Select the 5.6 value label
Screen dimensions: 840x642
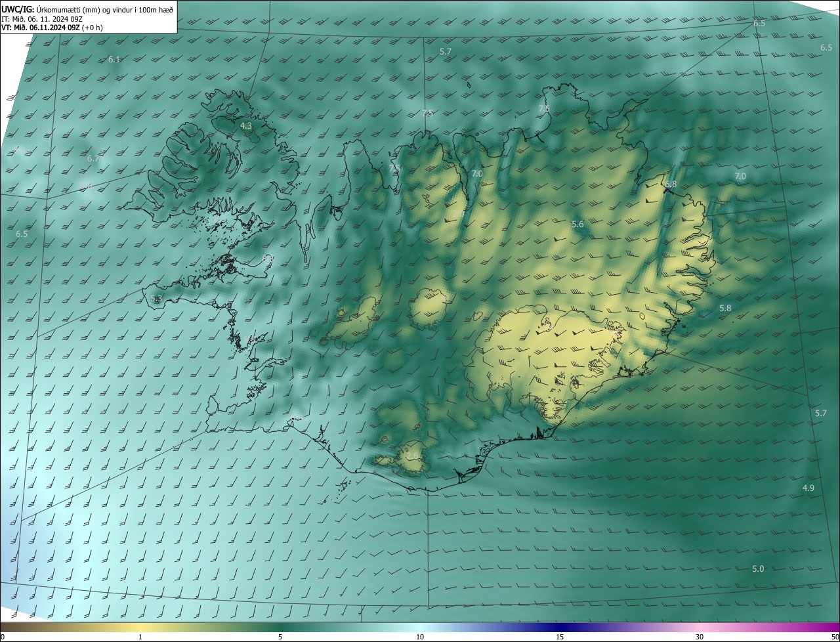click(x=577, y=225)
